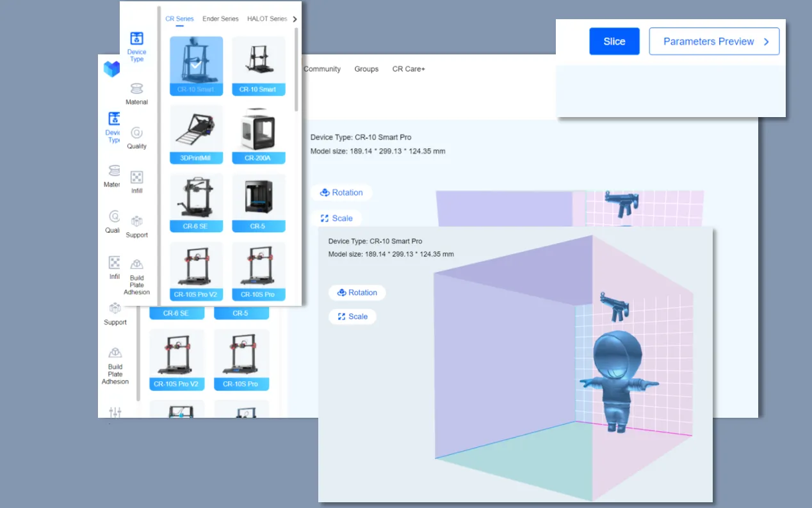Viewport: 812px width, 508px height.
Task: Click Scale in the foreground 3D viewer
Action: click(x=352, y=317)
